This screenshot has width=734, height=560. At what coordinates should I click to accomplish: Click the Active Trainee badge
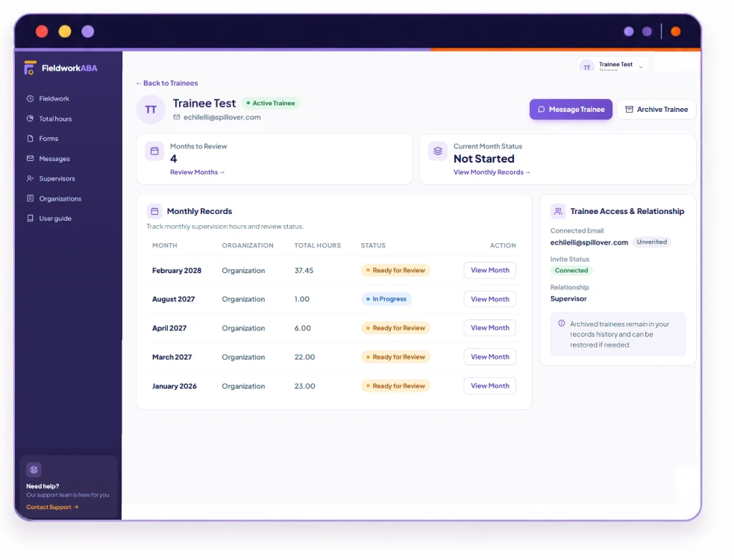[271, 104]
